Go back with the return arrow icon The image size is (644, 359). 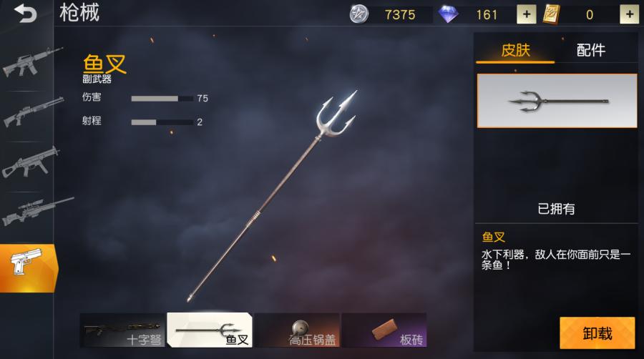click(26, 14)
